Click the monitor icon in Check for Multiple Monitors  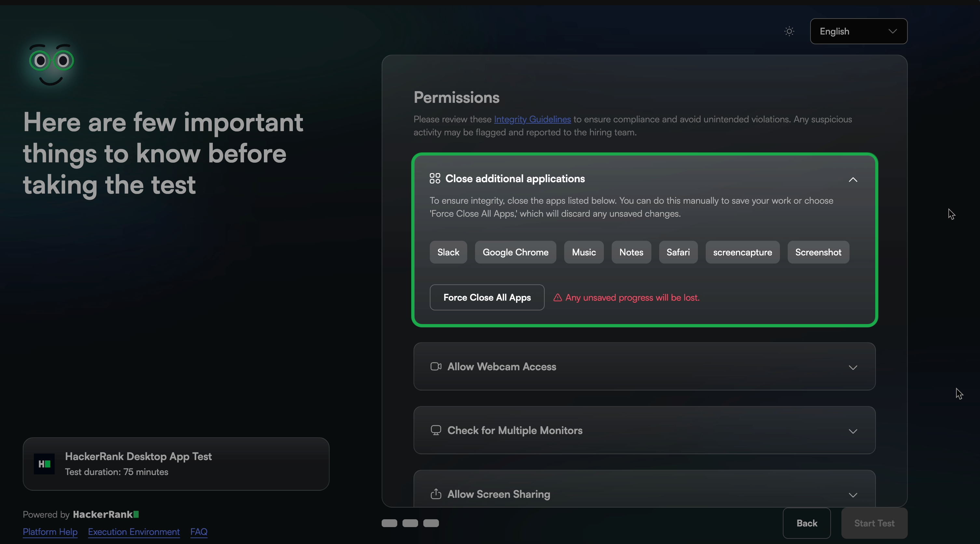click(436, 430)
